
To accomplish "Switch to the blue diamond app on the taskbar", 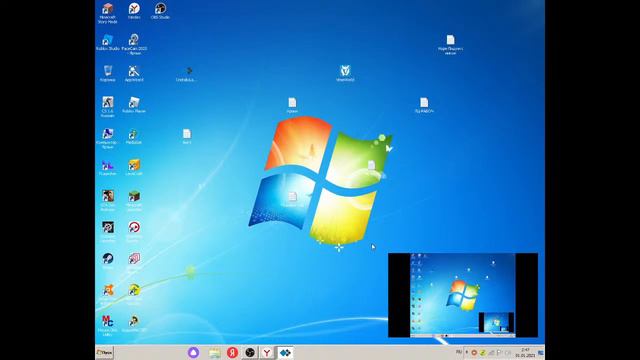I will click(x=285, y=352).
